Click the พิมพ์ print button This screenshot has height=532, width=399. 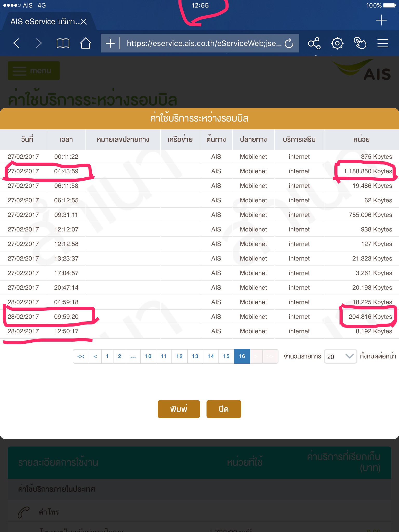179,409
